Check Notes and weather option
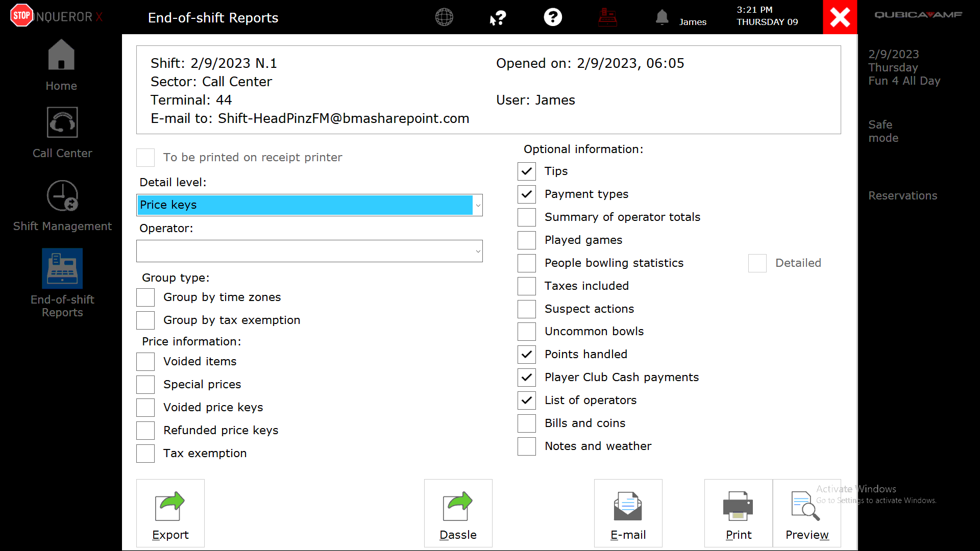980x551 pixels. tap(527, 446)
